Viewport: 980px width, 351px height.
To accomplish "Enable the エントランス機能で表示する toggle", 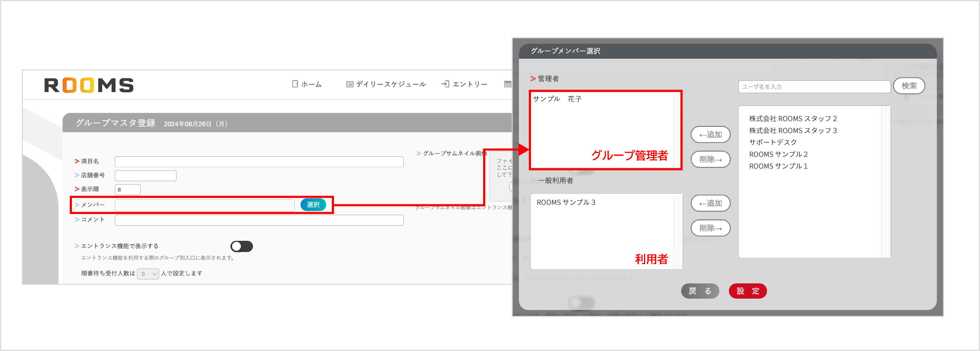I will coord(242,246).
